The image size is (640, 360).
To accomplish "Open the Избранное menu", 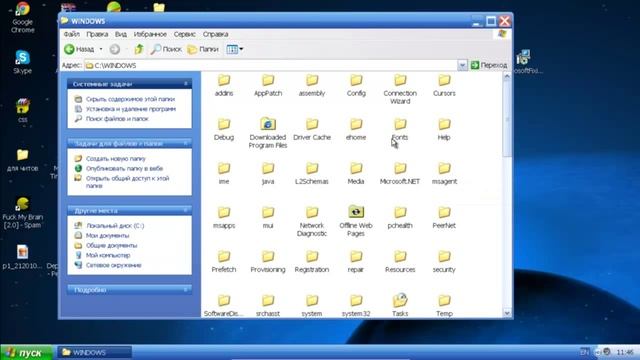I will [150, 34].
